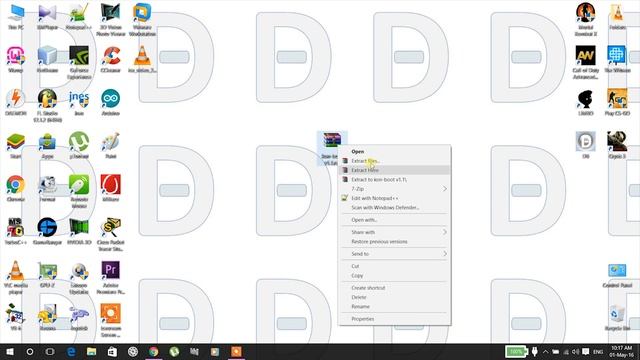Select the Jnes emulator shortcut
Viewport: 640px width, 360px height.
(x=79, y=102)
